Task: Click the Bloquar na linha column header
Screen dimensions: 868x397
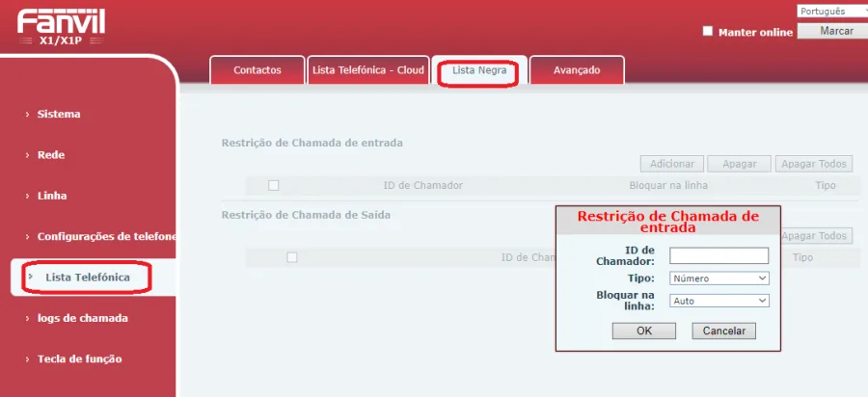Action: [668, 185]
